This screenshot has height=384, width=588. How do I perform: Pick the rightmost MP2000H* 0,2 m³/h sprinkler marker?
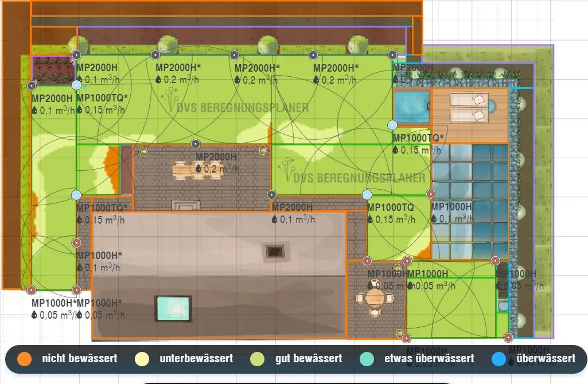tap(313, 55)
